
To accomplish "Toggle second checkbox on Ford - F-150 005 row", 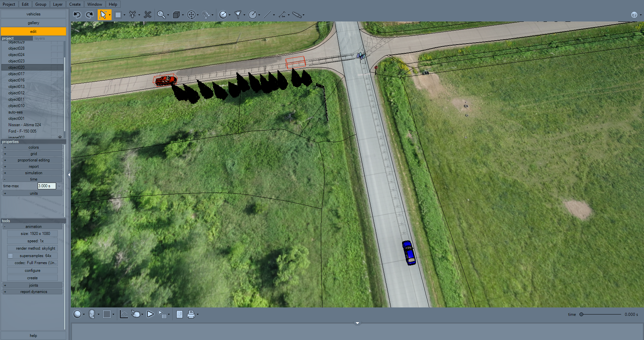I will [60, 131].
